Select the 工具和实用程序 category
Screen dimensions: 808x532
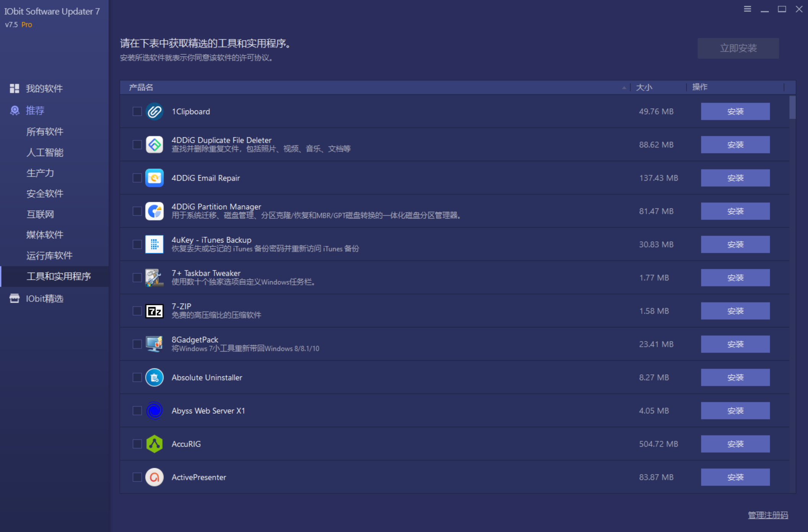[54, 276]
